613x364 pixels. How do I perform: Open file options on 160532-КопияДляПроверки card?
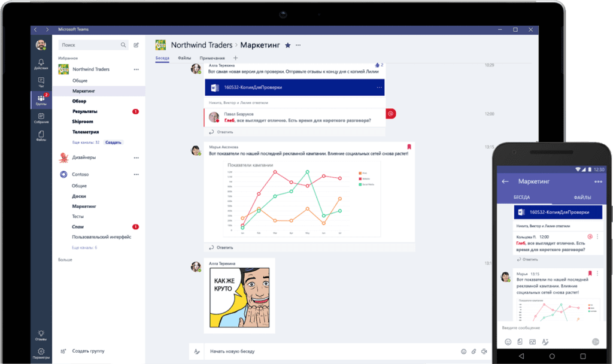tap(379, 87)
